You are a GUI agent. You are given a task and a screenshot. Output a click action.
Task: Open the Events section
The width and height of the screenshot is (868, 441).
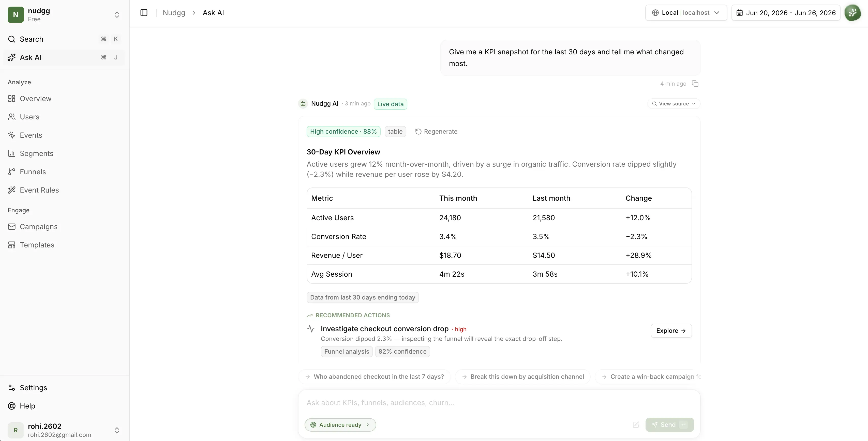coord(64,135)
